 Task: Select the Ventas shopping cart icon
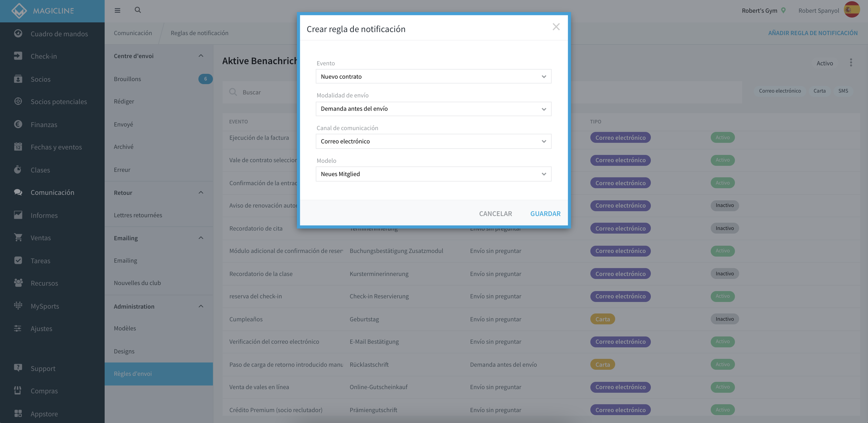pos(18,237)
